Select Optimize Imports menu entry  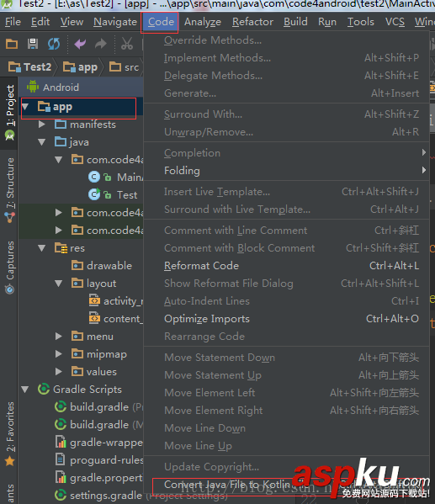(x=286, y=319)
